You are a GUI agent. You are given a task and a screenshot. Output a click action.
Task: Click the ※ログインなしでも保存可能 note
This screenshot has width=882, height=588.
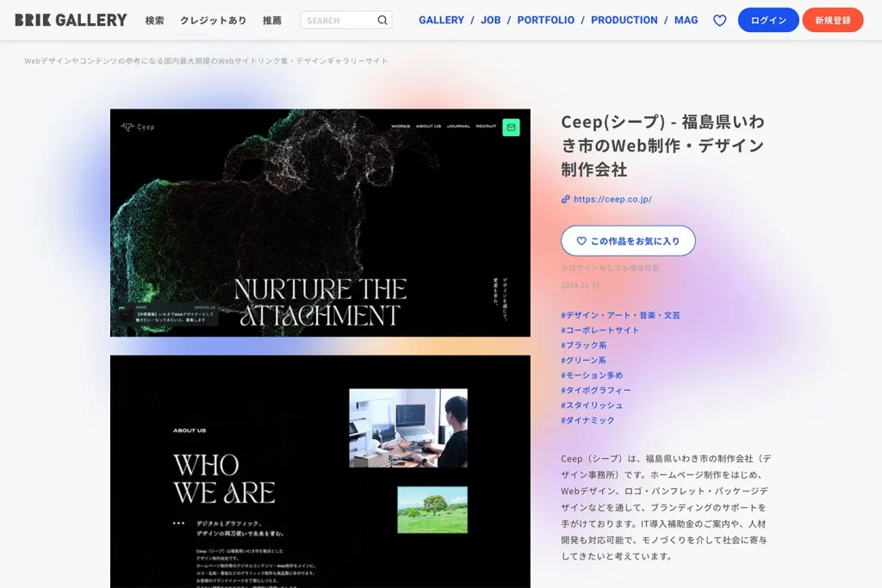coord(610,268)
